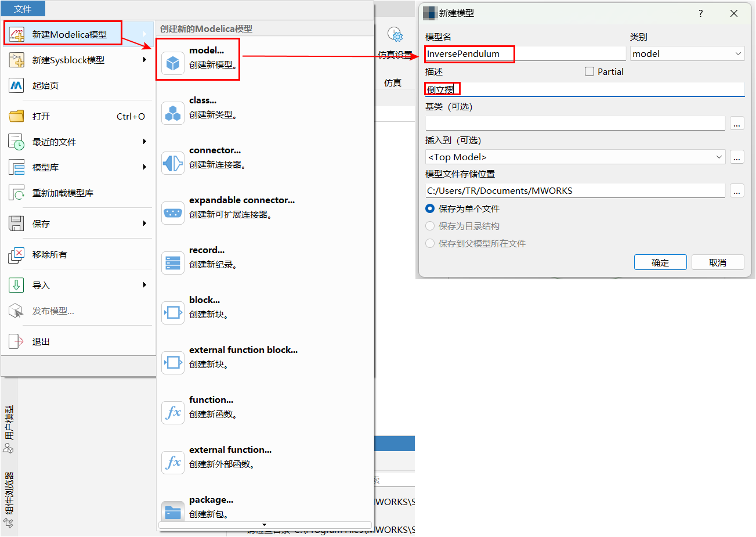Viewport: 756px width, 537px height.
Task: Select the function fx icon
Action: pos(173,413)
